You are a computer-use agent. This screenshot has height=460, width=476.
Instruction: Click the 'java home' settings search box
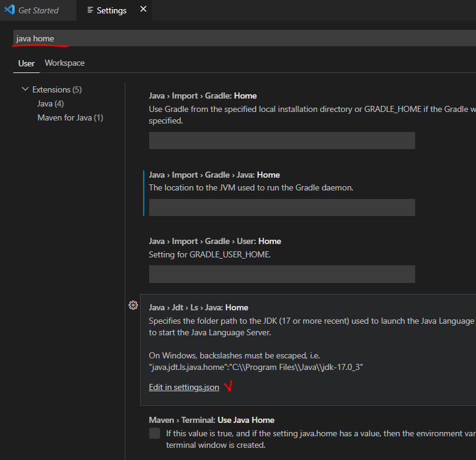[x=245, y=38]
